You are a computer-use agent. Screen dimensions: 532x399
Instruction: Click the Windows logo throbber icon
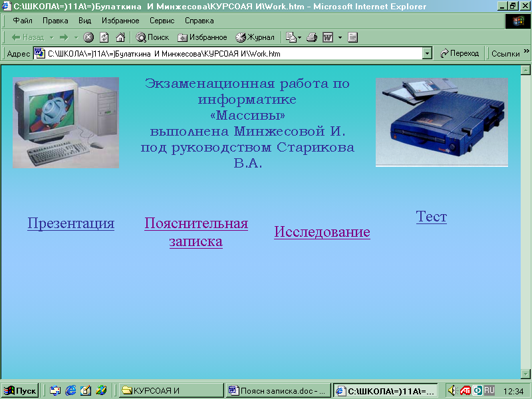pos(518,21)
